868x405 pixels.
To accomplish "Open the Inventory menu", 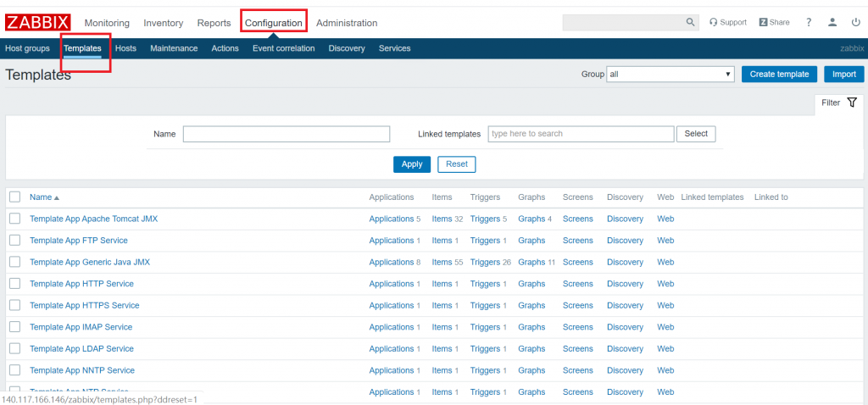I will click(164, 23).
